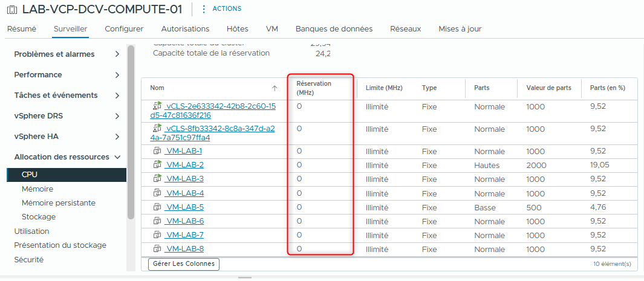Screen dimensions: 644x281
Task: Open the VM-LAB-3 link
Action: pyautogui.click(x=184, y=179)
